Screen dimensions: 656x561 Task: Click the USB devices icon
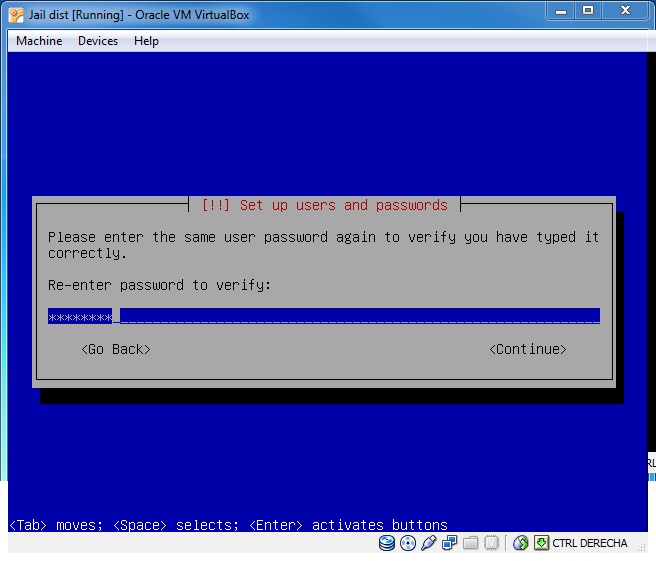pos(428,543)
